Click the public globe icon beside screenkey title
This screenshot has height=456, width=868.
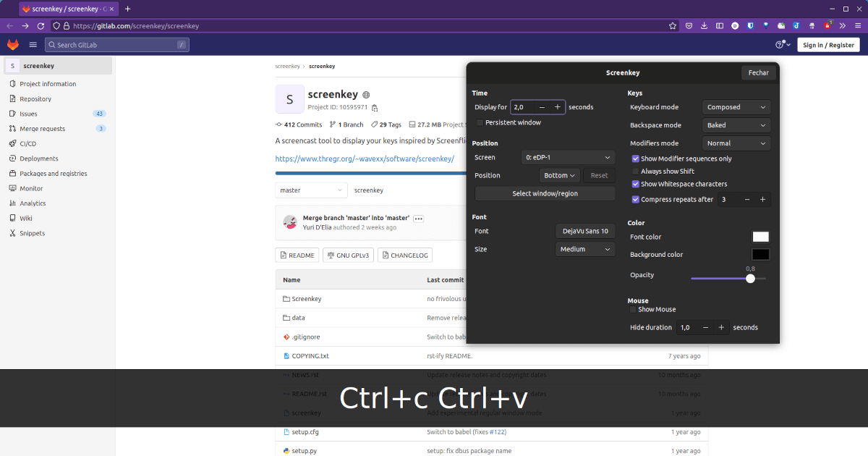tap(366, 95)
